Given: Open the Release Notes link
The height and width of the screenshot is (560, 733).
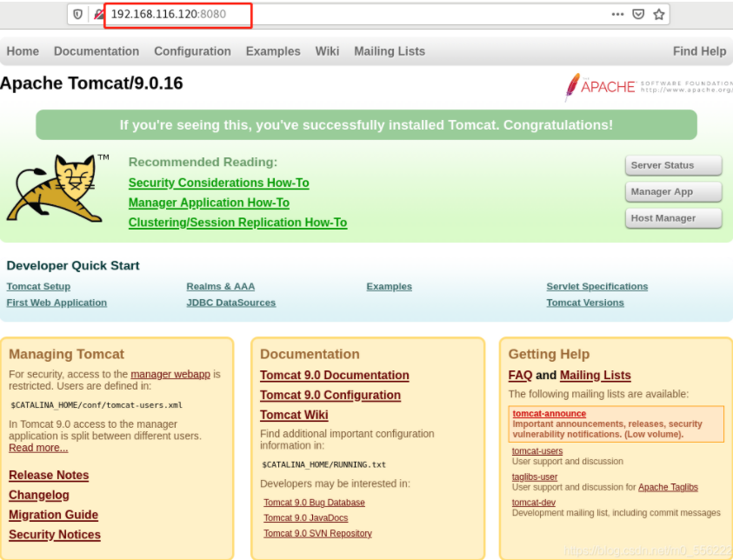Looking at the screenshot, I should pyautogui.click(x=49, y=475).
